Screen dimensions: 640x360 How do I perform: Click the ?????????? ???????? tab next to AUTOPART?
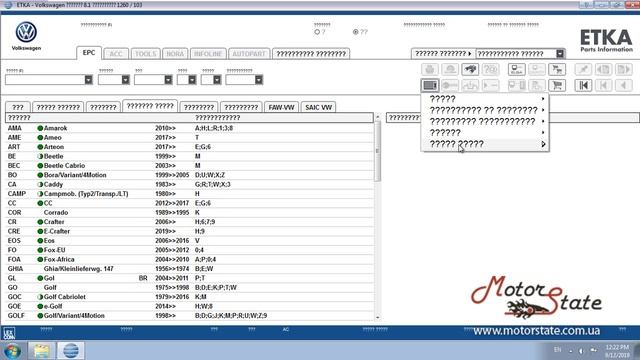311,54
